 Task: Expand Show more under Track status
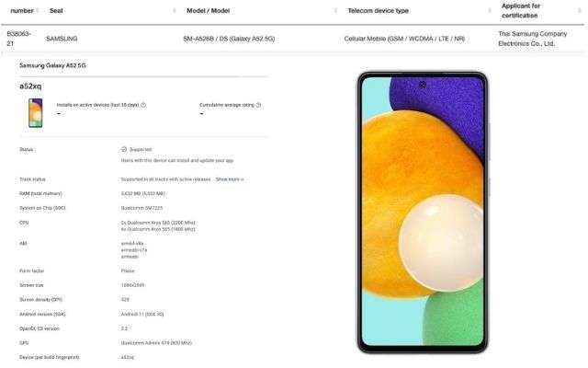[230, 179]
